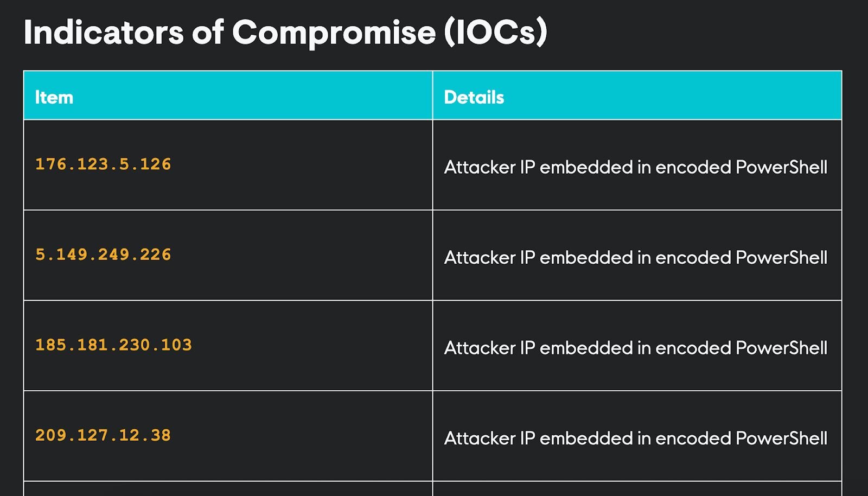Select details text for 185.181.230.103 row
The height and width of the screenshot is (496, 868).
(x=636, y=348)
